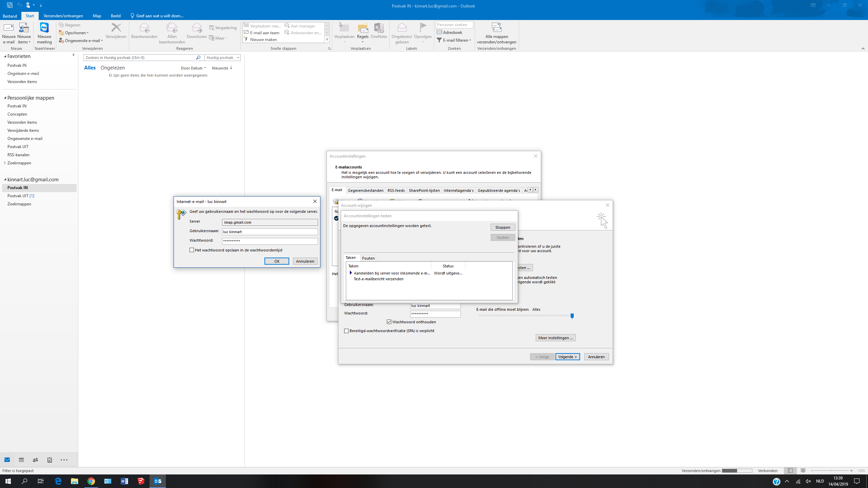Viewport: 868px width, 488px height.
Task: Click the undo arrow in quick access toolbar
Action: pos(20,5)
